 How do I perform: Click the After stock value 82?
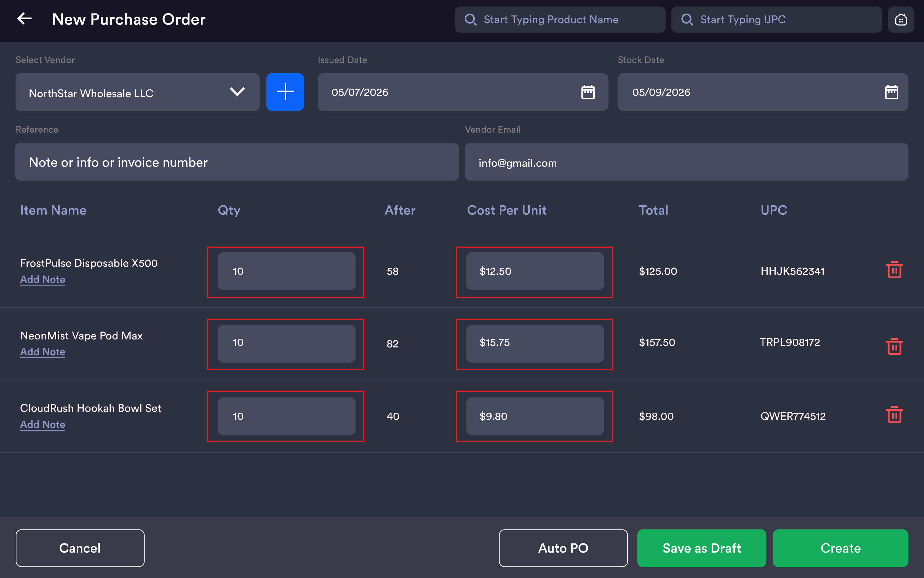(393, 344)
